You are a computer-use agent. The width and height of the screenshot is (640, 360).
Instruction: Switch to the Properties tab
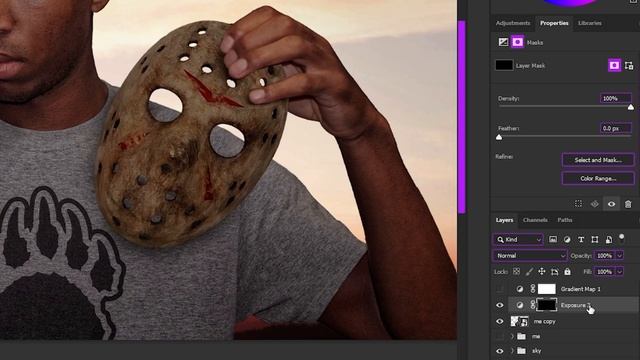pos(554,23)
